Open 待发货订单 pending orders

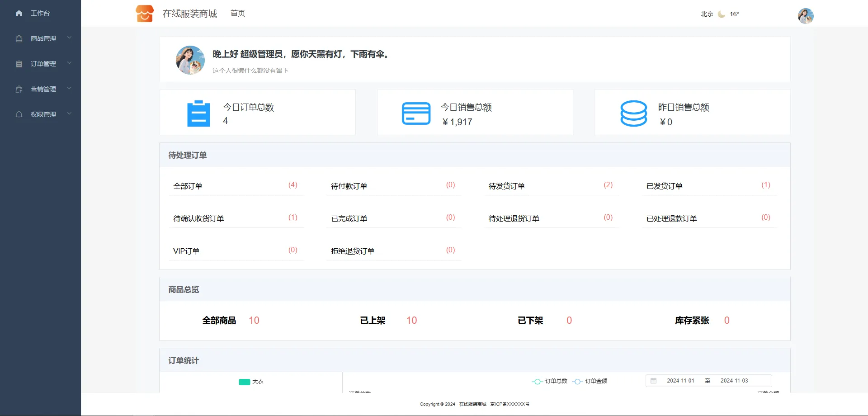coord(507,186)
